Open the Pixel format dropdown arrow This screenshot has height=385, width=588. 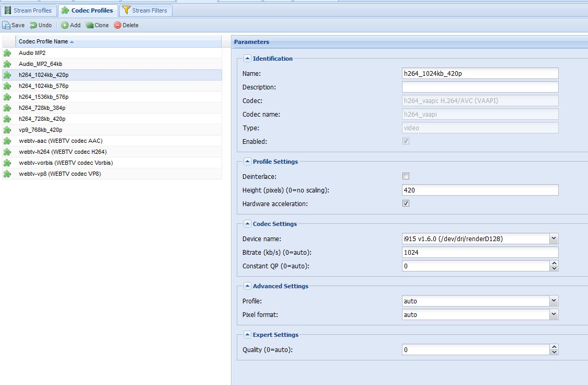point(554,314)
